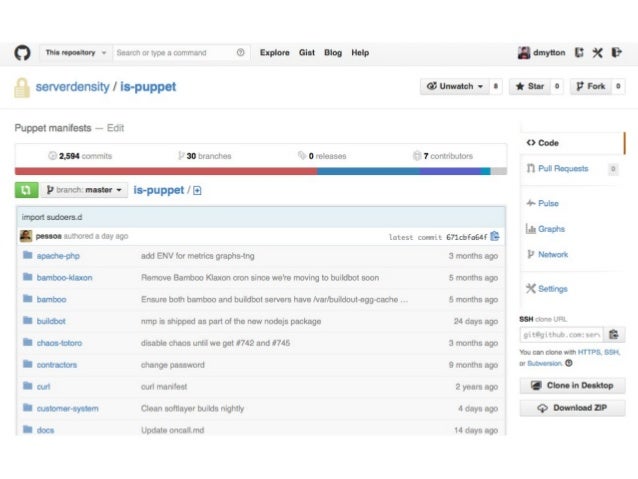Click the bamboo-klaxon folder icon
Image resolution: width=638 pixels, height=479 pixels.
[28, 277]
